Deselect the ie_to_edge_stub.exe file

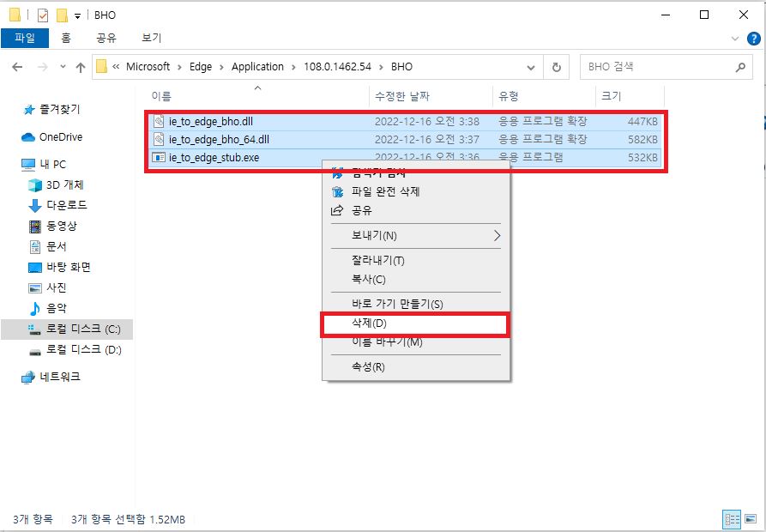(x=214, y=157)
